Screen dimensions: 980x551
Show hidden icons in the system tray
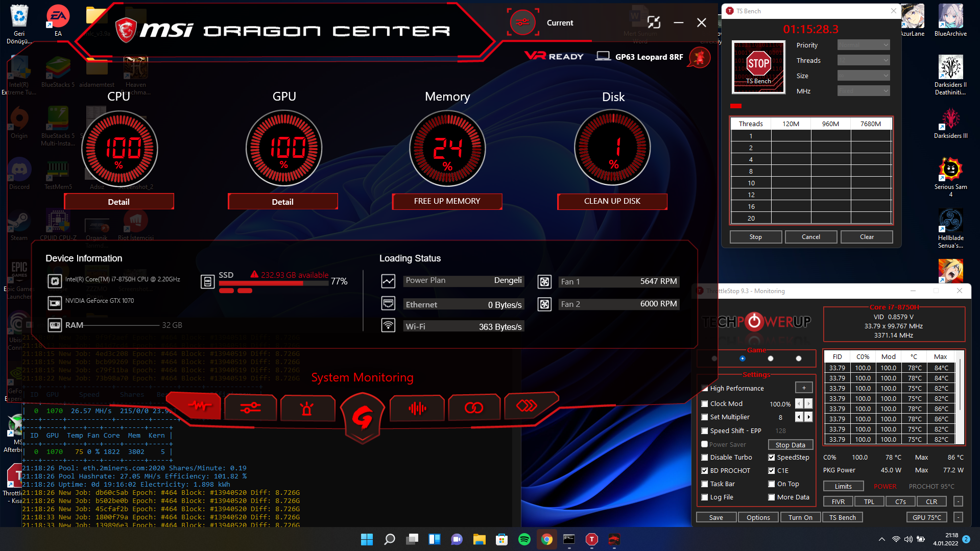[x=882, y=539]
